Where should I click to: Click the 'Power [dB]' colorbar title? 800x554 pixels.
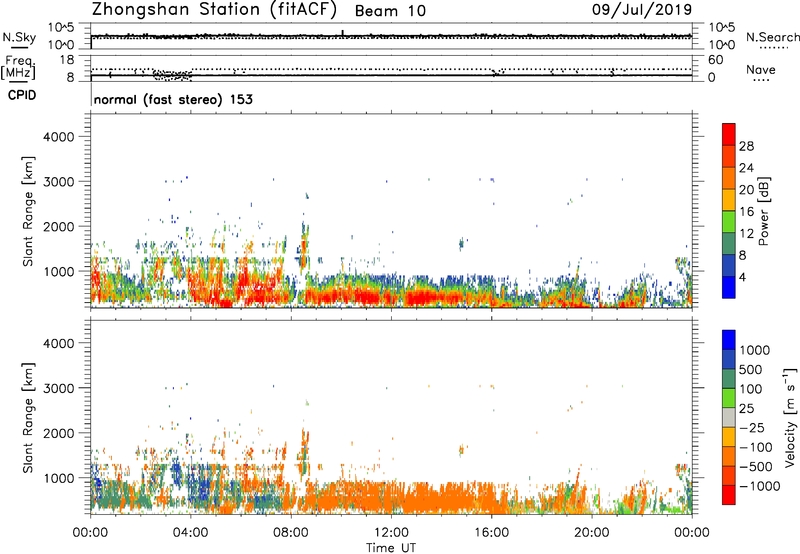pyautogui.click(x=763, y=211)
